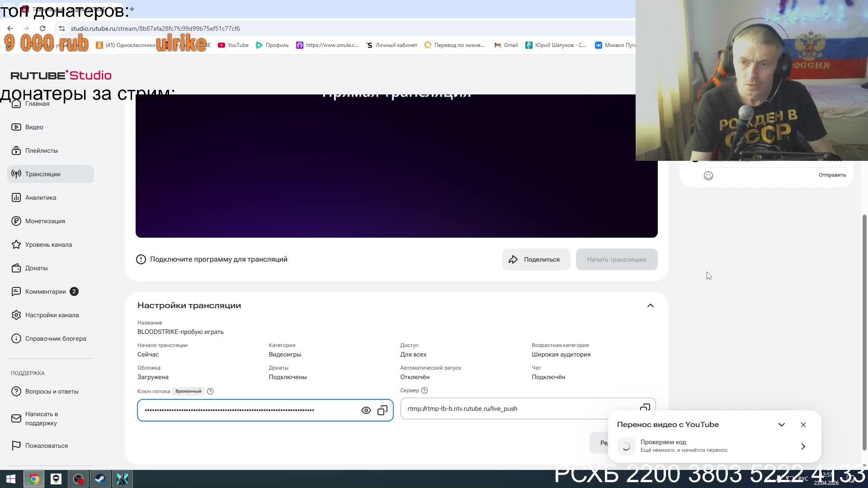Collapse Настройки трансляции section
The height and width of the screenshot is (488, 868).
click(650, 306)
